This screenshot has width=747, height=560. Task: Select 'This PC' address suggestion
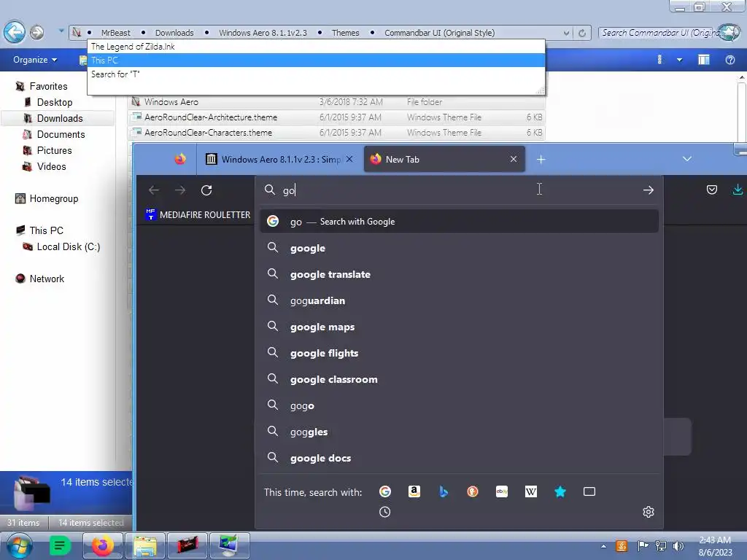(316, 61)
